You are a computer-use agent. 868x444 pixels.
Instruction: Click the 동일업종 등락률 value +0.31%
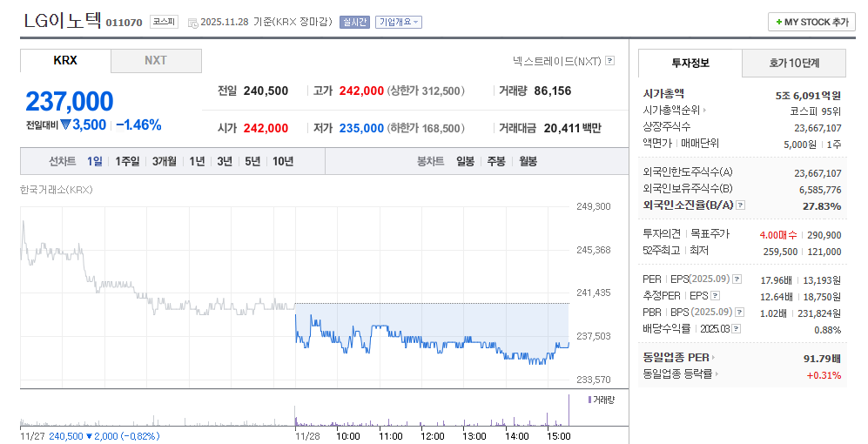click(824, 375)
